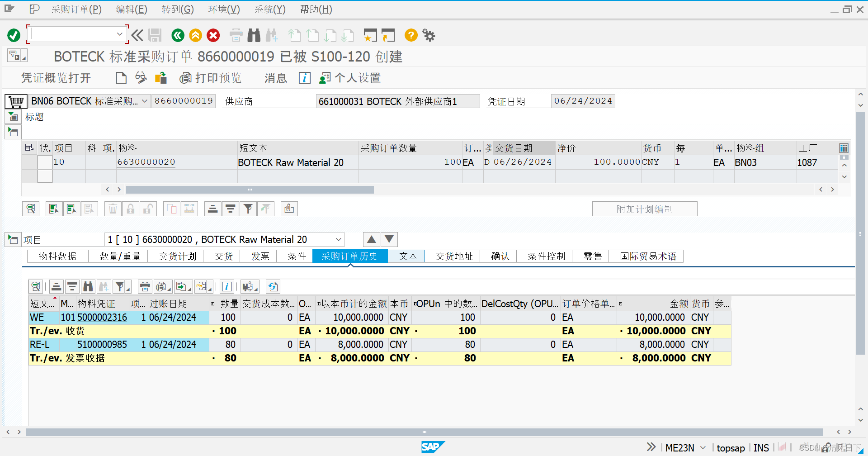Click the binoculars find icon in the history toolbar
This screenshot has height=456, width=868.
tap(88, 286)
